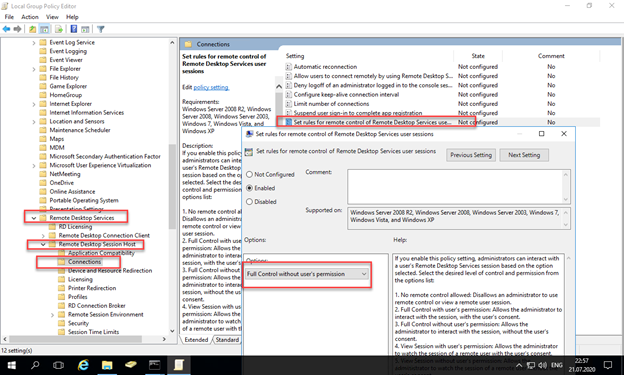The width and height of the screenshot is (624, 375).
Task: Click the tree pane horizontal scrollbar
Action: coord(85,339)
